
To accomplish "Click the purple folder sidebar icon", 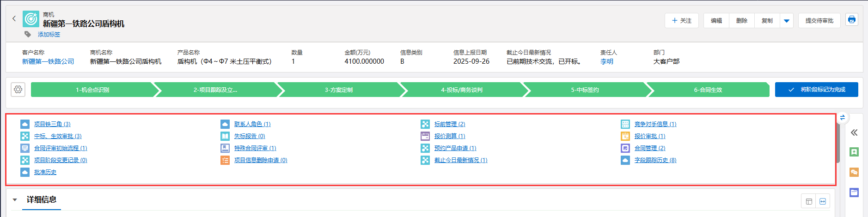I will pyautogui.click(x=854, y=193).
